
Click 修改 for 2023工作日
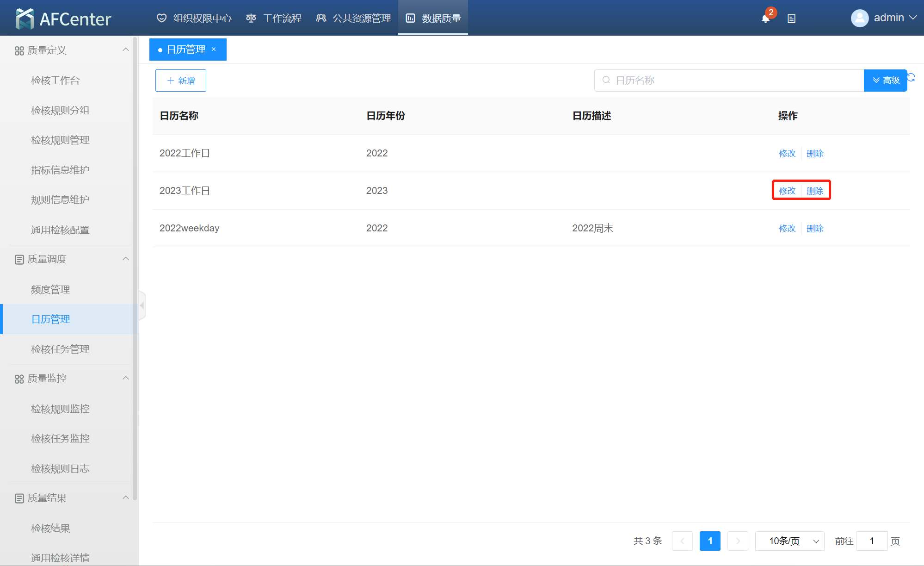[x=787, y=191]
